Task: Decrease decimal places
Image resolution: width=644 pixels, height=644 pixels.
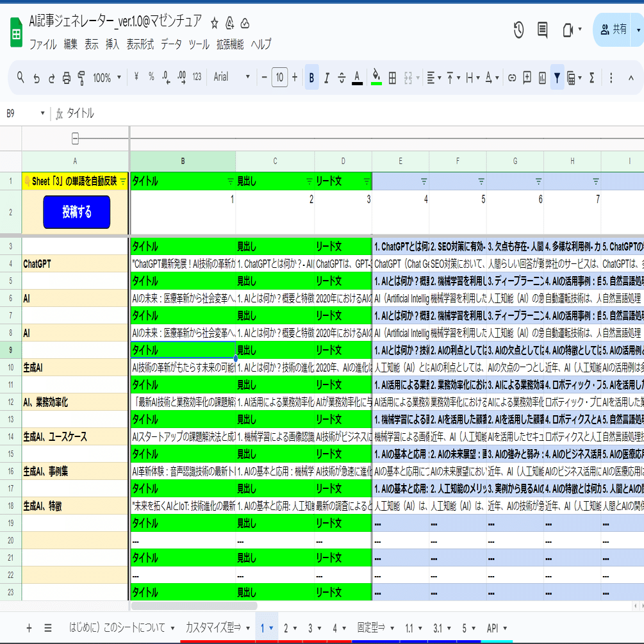Action: click(x=167, y=77)
